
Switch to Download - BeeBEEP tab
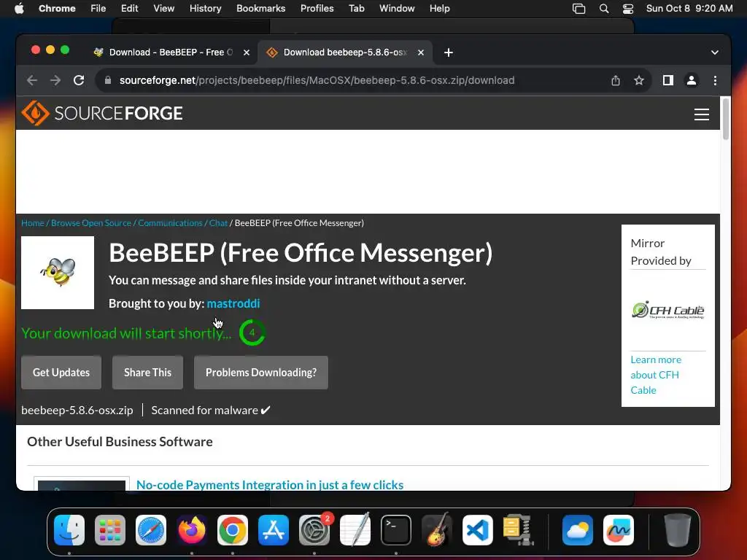(x=170, y=52)
